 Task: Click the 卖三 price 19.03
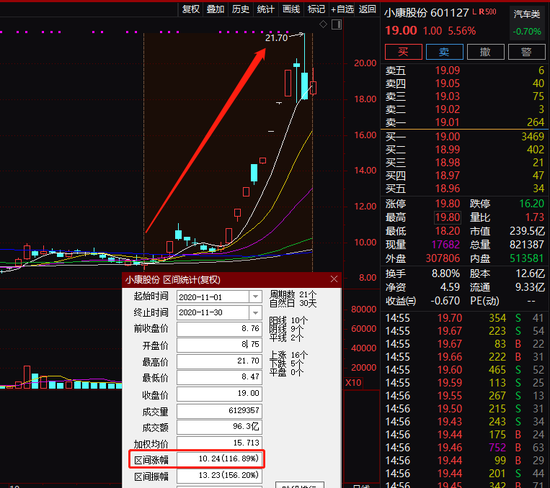pos(447,96)
